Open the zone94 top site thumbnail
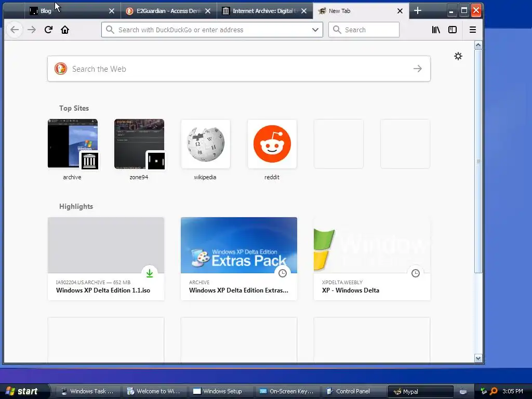Viewport: 532px width, 399px height. [x=139, y=144]
